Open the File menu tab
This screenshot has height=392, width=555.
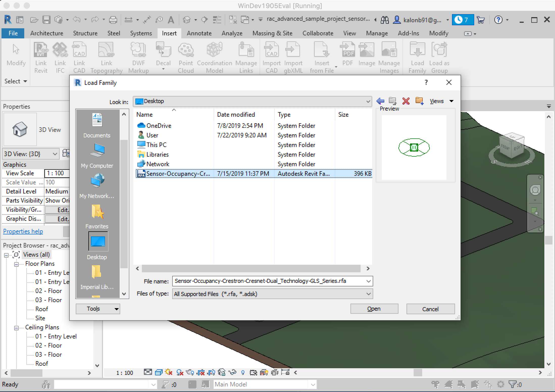pyautogui.click(x=13, y=33)
